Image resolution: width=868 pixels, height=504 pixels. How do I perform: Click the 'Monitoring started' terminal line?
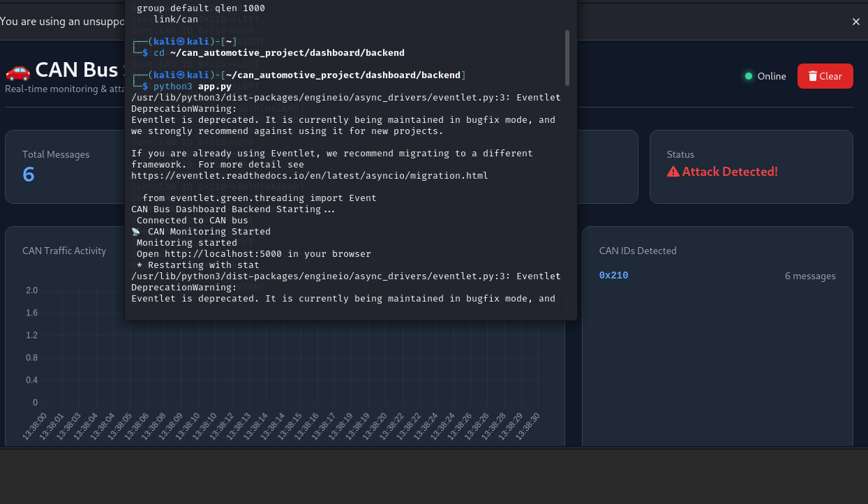pyautogui.click(x=187, y=242)
